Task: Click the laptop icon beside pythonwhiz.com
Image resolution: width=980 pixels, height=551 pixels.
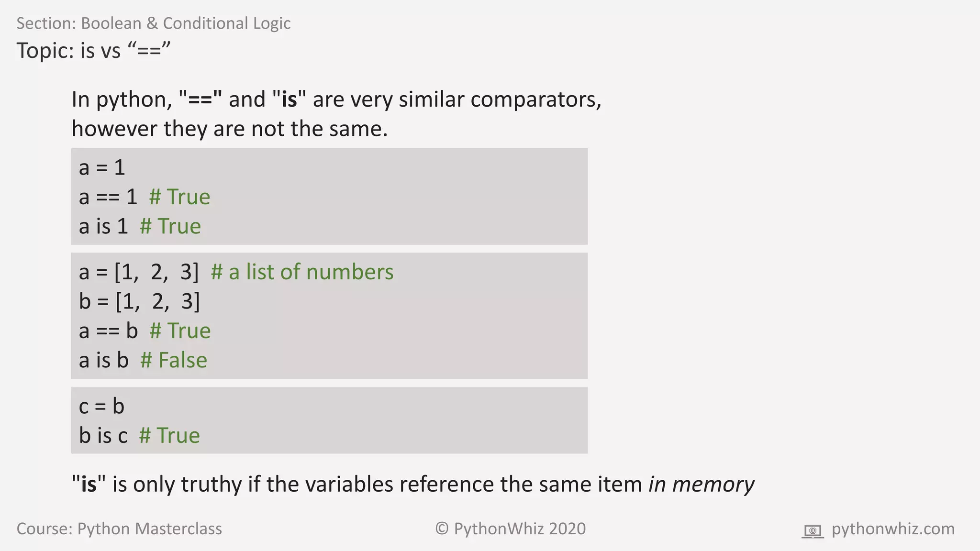Action: pyautogui.click(x=812, y=530)
